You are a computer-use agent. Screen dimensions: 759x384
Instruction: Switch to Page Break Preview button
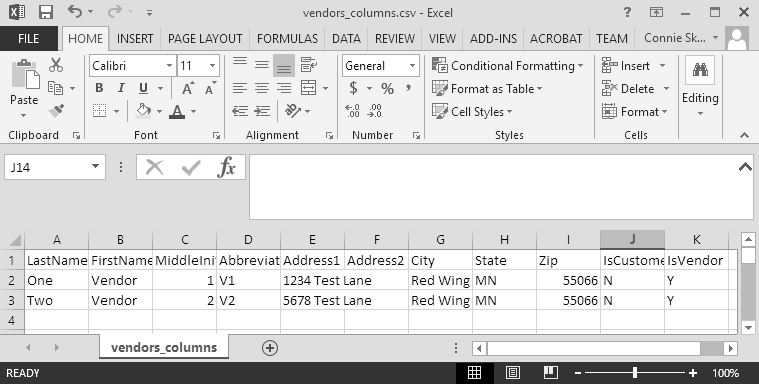coord(550,373)
